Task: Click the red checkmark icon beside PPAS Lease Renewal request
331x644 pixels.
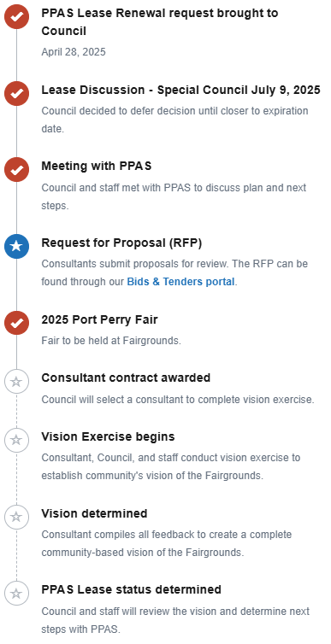Action: click(x=16, y=17)
